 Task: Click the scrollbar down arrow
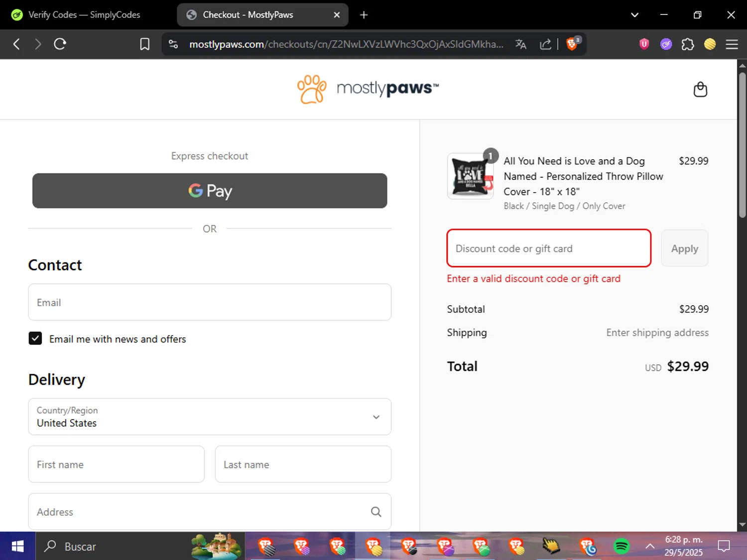[x=742, y=525]
